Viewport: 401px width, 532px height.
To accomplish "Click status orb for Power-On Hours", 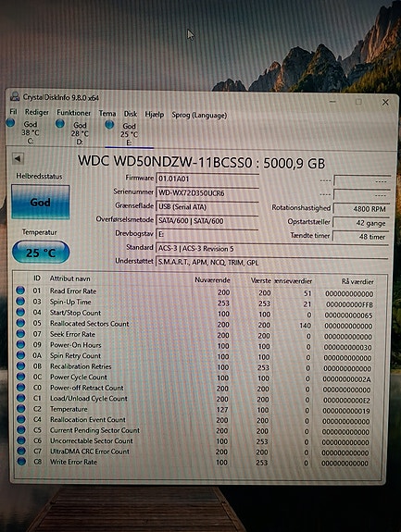I will point(20,344).
